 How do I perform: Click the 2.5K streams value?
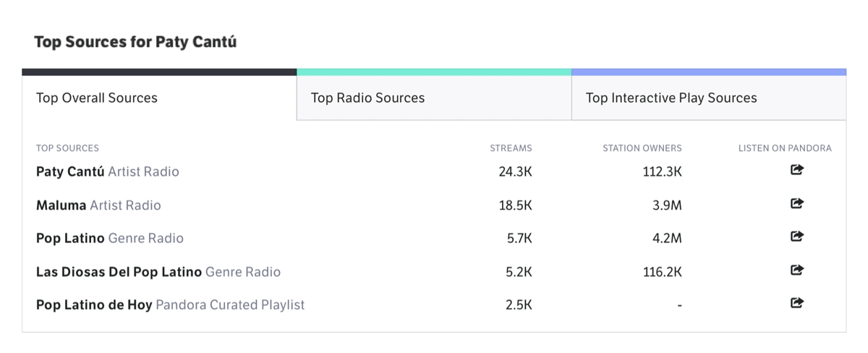[x=519, y=305]
